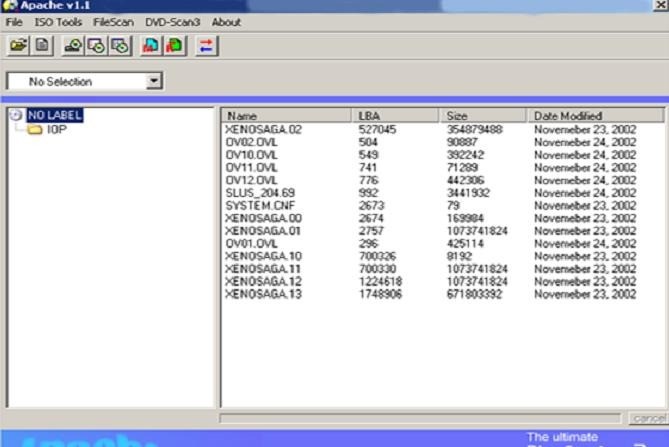Open the FileScan menu
The width and height of the screenshot is (669, 447).
[113, 22]
